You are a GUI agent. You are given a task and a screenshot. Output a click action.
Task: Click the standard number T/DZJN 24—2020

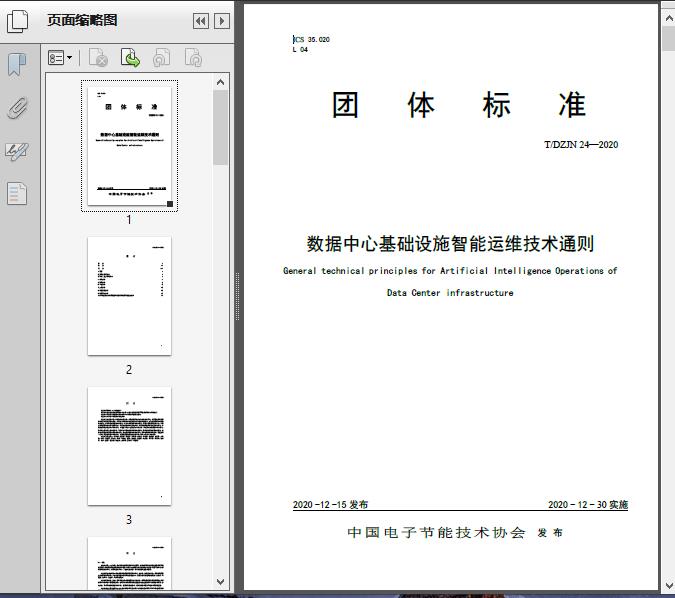(581, 145)
